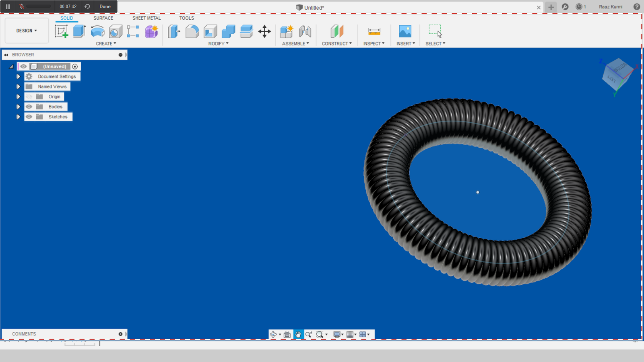644x362 pixels.
Task: Click the Viewports layout icon
Action: pos(363,334)
